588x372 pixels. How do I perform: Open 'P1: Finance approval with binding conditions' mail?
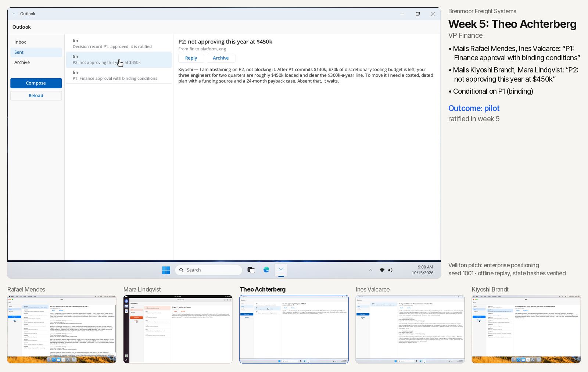tap(119, 75)
